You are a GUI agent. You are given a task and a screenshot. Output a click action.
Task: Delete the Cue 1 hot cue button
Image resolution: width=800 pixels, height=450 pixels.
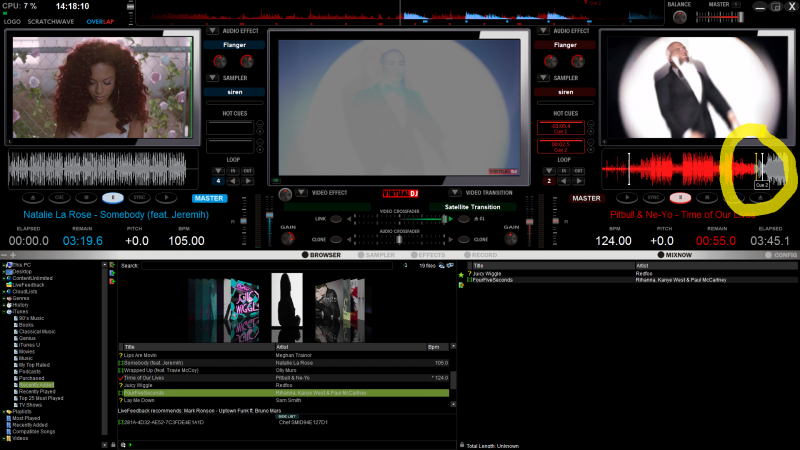pos(590,124)
